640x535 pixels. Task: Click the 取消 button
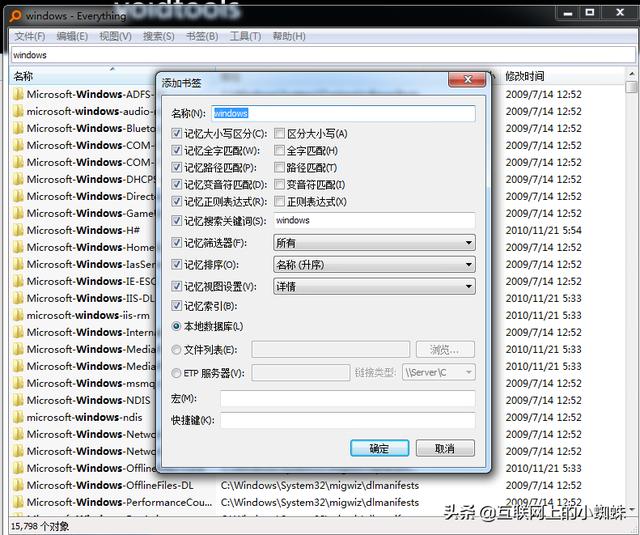point(445,448)
